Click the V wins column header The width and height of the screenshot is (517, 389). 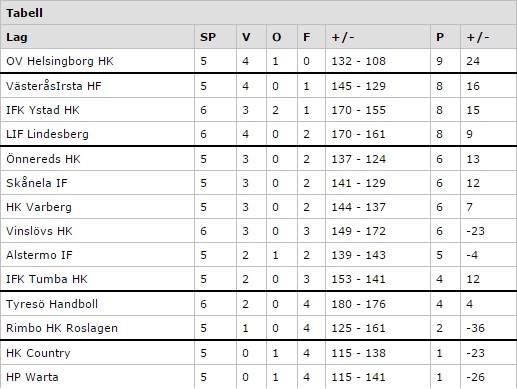pos(246,37)
